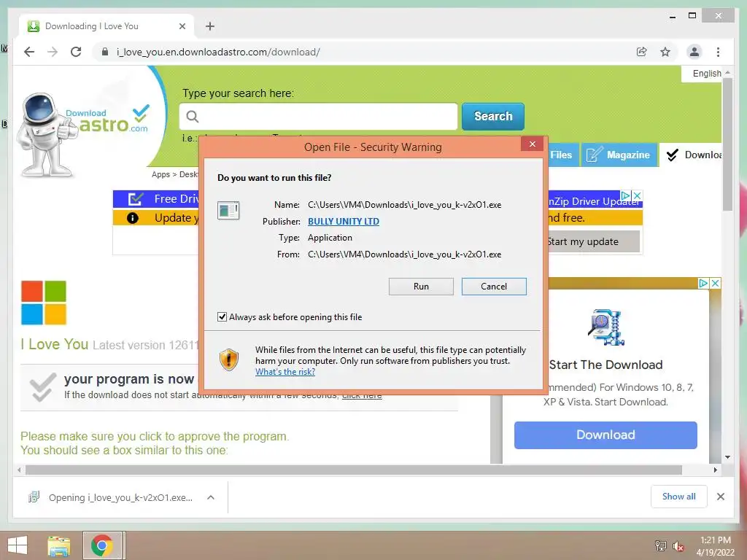Open the Windows Start button
This screenshot has height=560, width=747.
pyautogui.click(x=18, y=545)
